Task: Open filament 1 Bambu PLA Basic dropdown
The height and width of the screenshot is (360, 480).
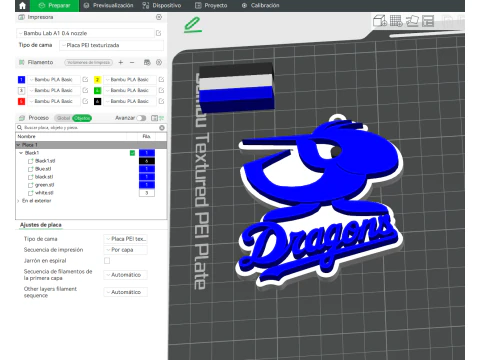Action: (x=54, y=80)
